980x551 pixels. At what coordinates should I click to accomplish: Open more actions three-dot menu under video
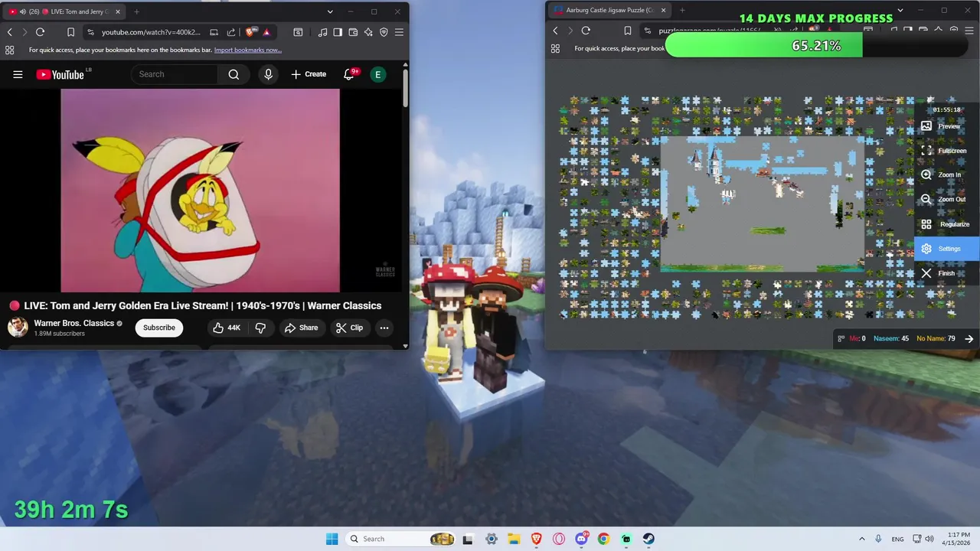[x=384, y=328]
